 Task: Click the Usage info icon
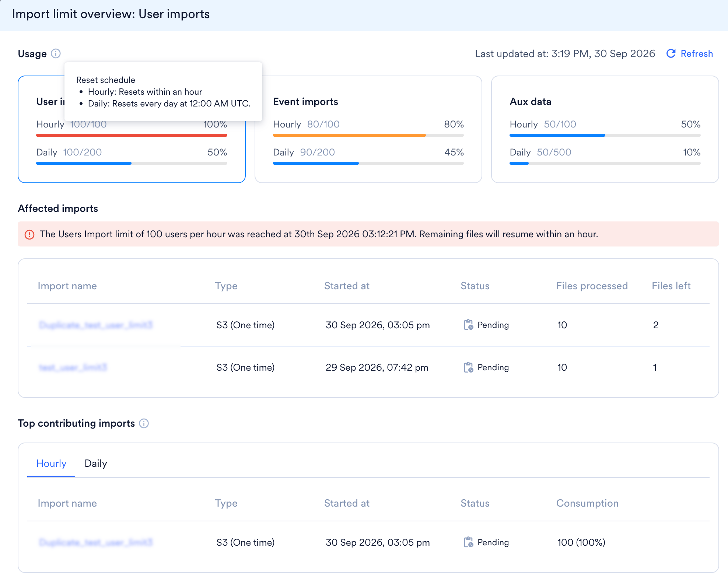pos(56,54)
